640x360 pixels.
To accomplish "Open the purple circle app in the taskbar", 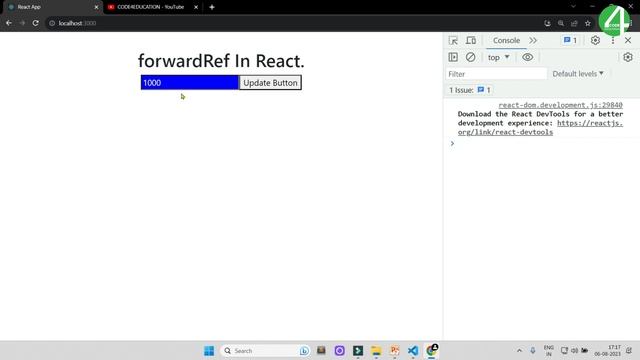I will click(x=340, y=351).
